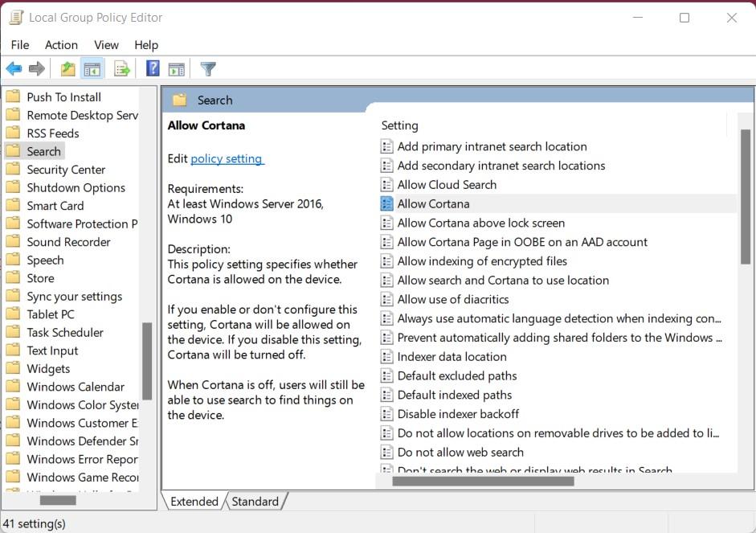This screenshot has width=756, height=533.
Task: Click the settings list horizontal scrollbar thumb
Action: pyautogui.click(x=483, y=482)
